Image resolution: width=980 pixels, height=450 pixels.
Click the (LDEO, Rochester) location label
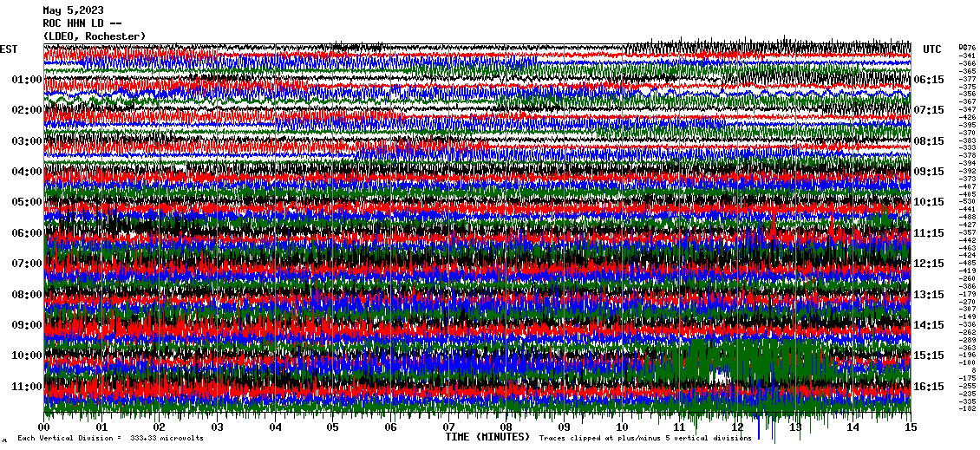pyautogui.click(x=94, y=36)
